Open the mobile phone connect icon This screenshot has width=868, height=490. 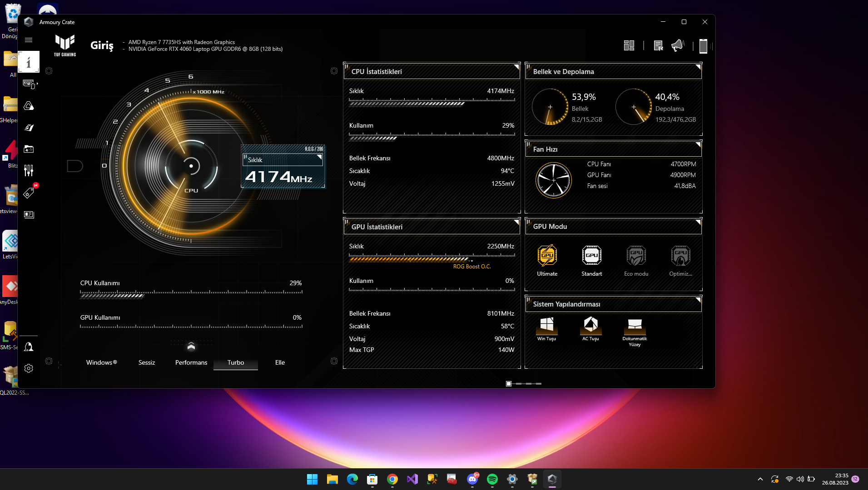(x=703, y=46)
